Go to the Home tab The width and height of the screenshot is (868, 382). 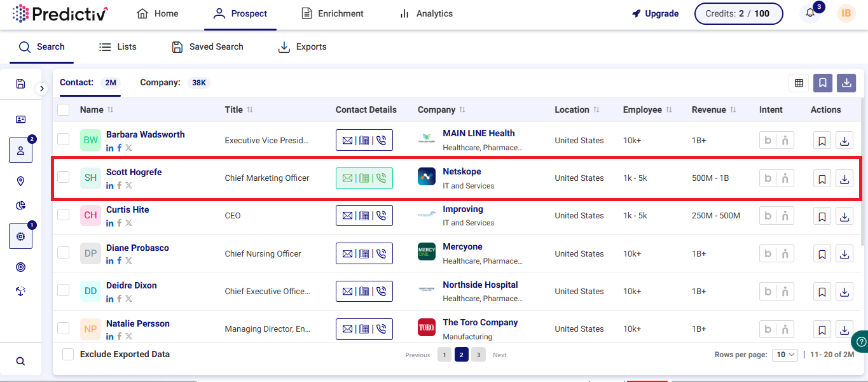click(x=158, y=13)
